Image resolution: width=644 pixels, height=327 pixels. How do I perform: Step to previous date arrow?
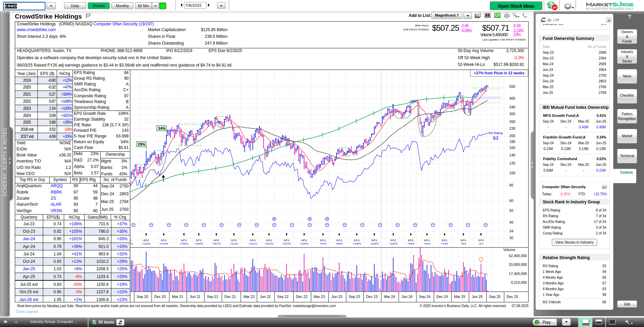181,5
